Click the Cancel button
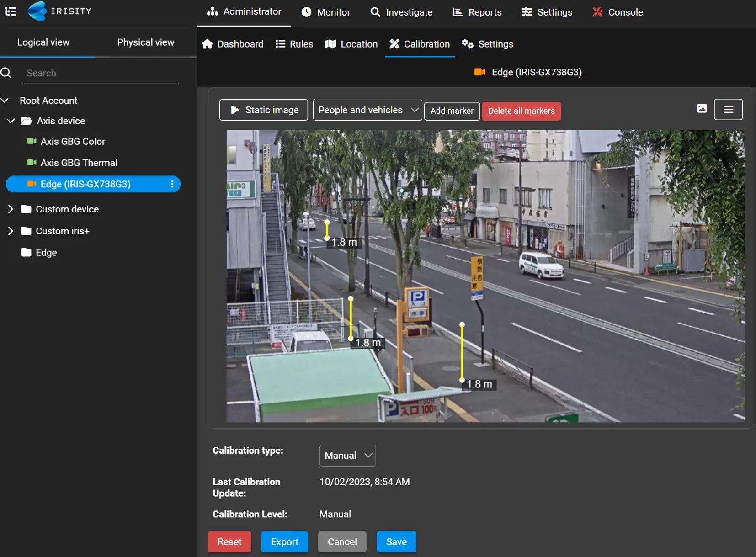This screenshot has height=557, width=756. (342, 541)
